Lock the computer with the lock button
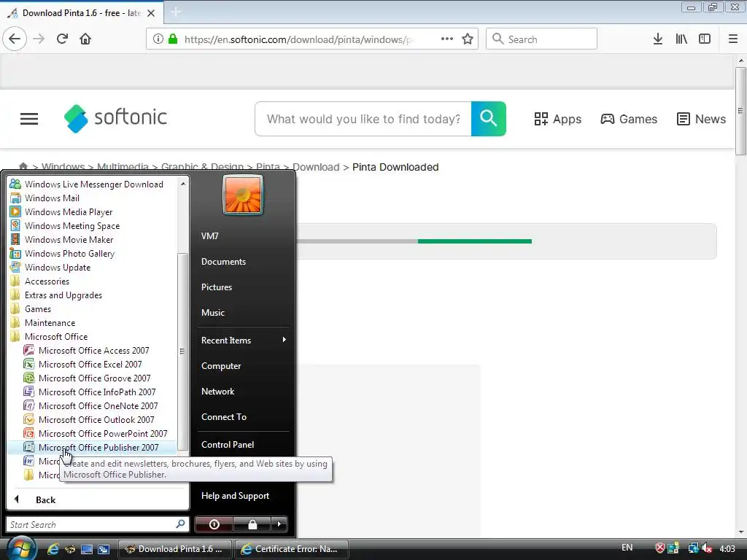The image size is (747, 560). [x=252, y=524]
